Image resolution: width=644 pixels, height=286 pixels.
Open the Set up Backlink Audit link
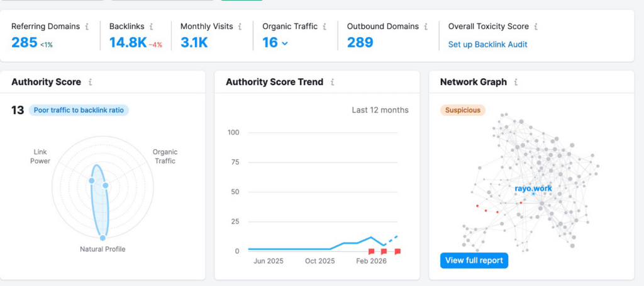point(487,45)
